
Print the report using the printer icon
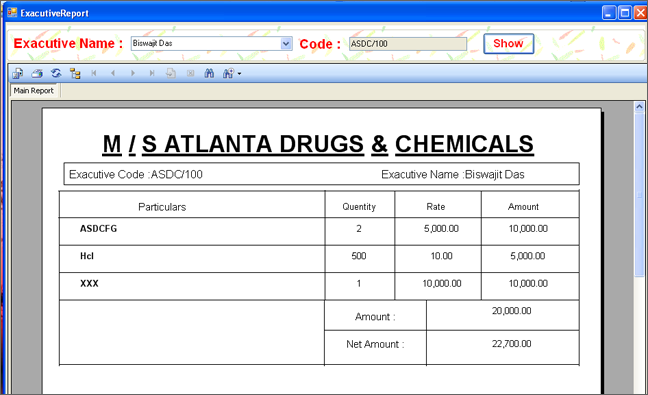click(x=37, y=74)
